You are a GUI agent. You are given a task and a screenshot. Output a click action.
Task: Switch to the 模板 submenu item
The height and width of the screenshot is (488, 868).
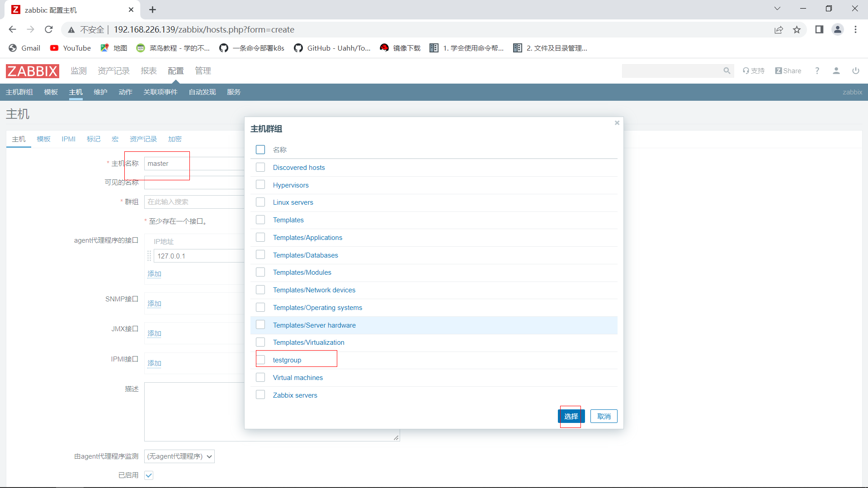pos(51,92)
